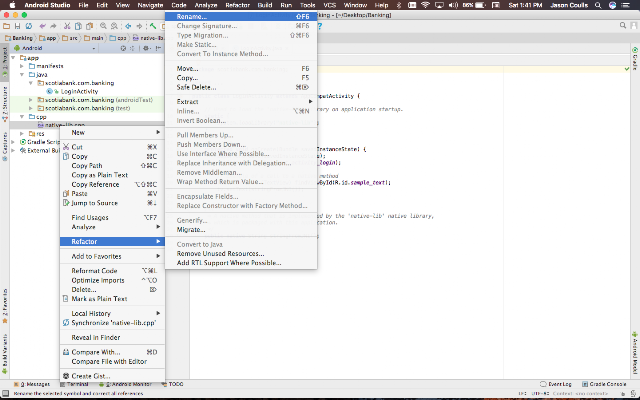
Task: Expand scotiabank.com.banking (test) package arrow
Action: point(31,108)
